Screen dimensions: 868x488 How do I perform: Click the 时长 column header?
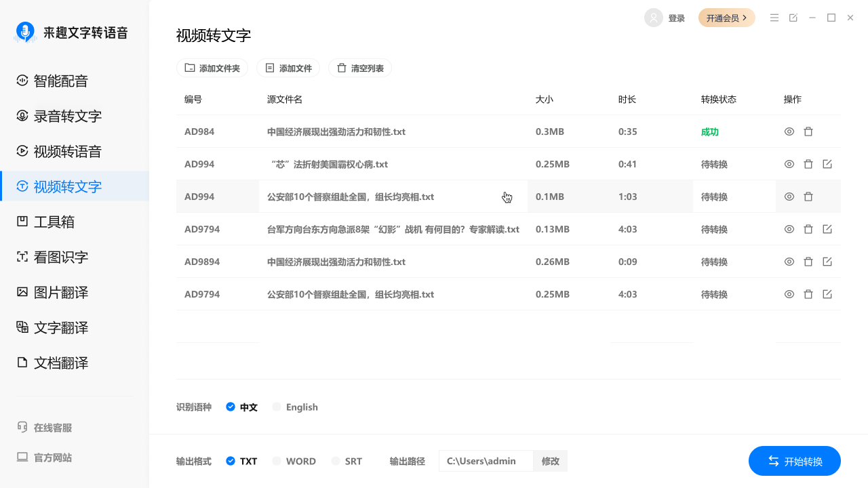(627, 100)
